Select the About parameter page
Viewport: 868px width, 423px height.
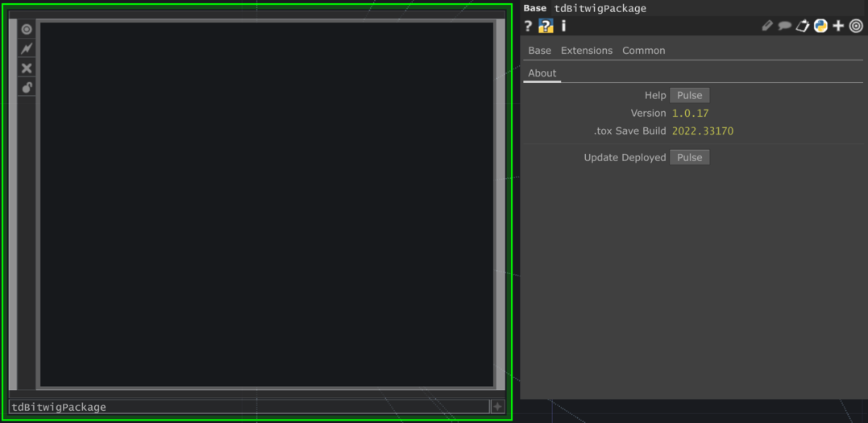click(542, 73)
